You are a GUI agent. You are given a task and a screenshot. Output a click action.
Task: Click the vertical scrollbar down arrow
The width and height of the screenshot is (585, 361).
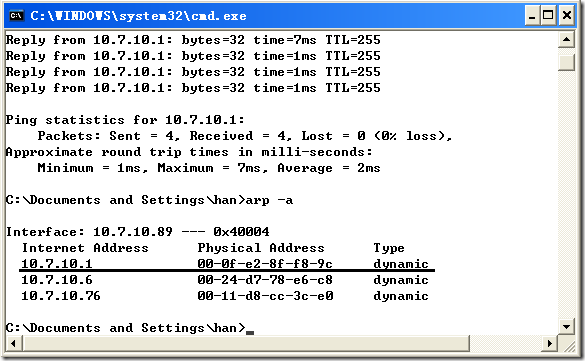pos(566,327)
